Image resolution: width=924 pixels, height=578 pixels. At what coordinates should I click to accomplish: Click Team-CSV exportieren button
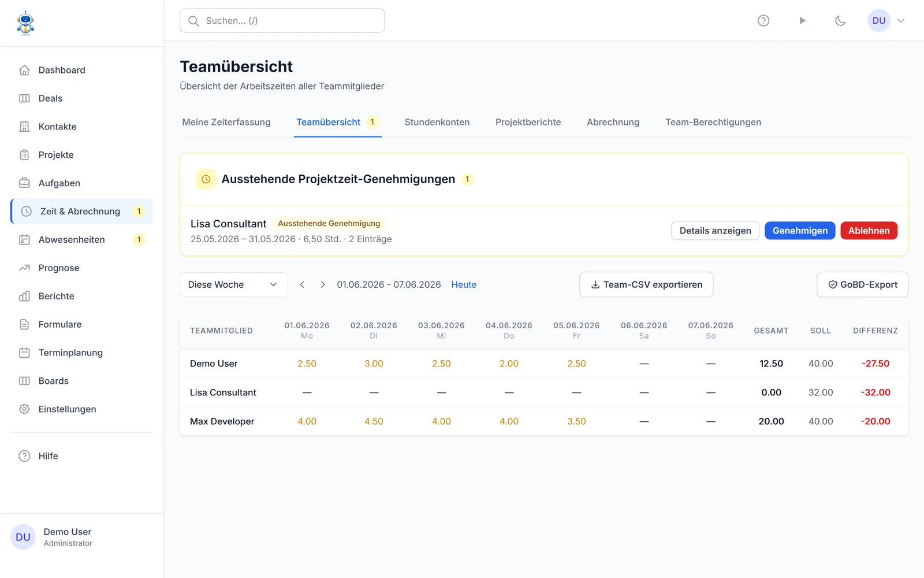tap(646, 284)
